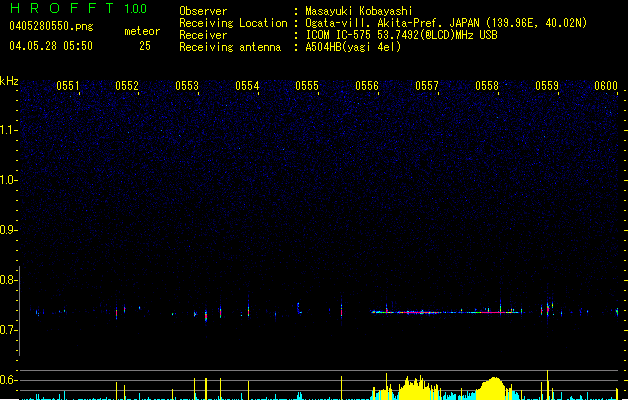Click the 0551 time marker
Screen dimensions: 629x400
pyautogui.click(x=68, y=86)
